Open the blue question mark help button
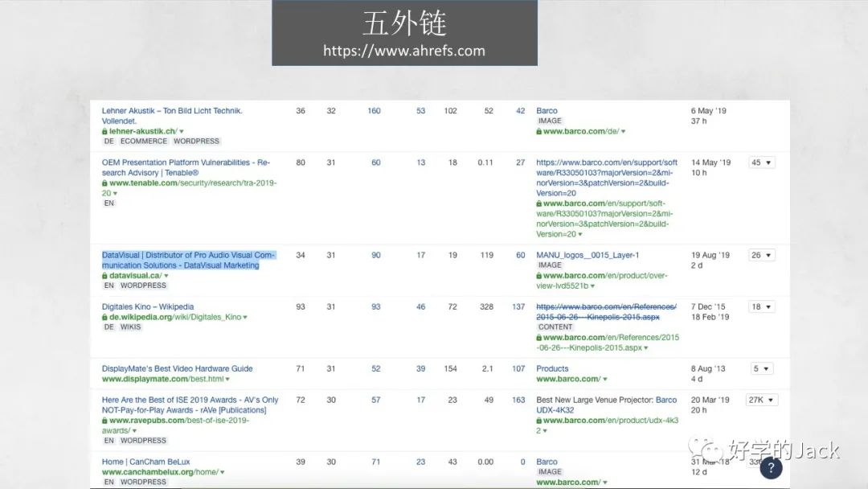This screenshot has width=868, height=489. point(772,467)
